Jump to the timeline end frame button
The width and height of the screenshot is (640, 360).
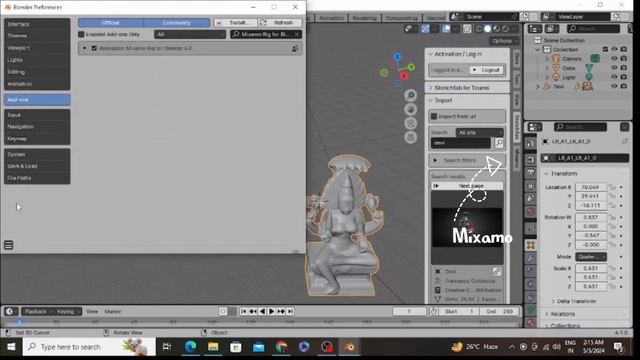tap(290, 311)
